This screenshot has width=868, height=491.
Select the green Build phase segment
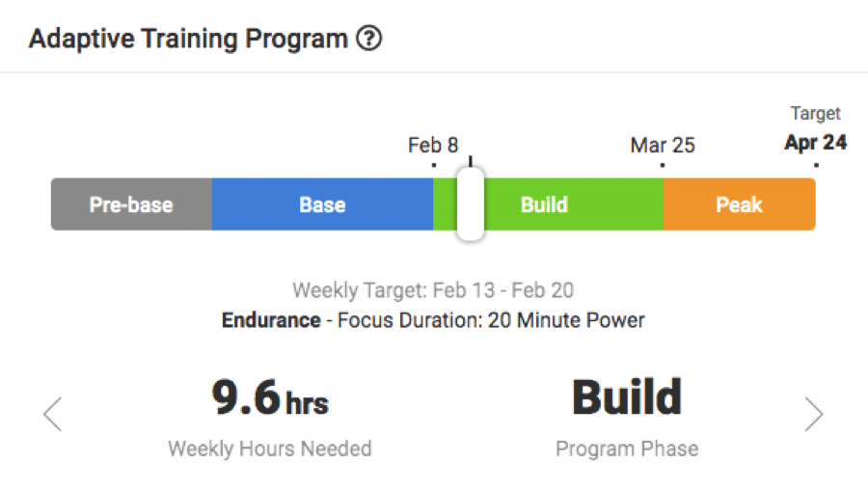tap(574, 205)
